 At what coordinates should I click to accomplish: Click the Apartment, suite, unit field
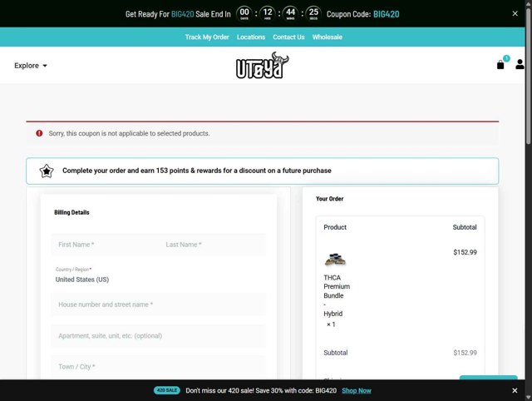pos(159,336)
